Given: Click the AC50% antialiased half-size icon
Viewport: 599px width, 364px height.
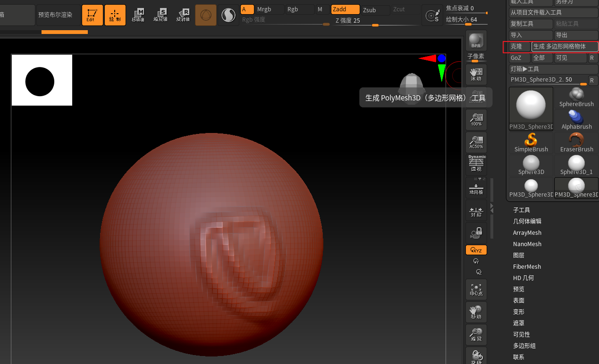Looking at the screenshot, I should point(476,142).
